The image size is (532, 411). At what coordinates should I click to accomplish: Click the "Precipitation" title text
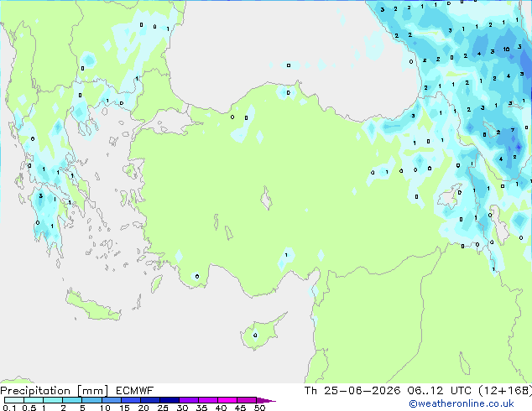(x=35, y=391)
